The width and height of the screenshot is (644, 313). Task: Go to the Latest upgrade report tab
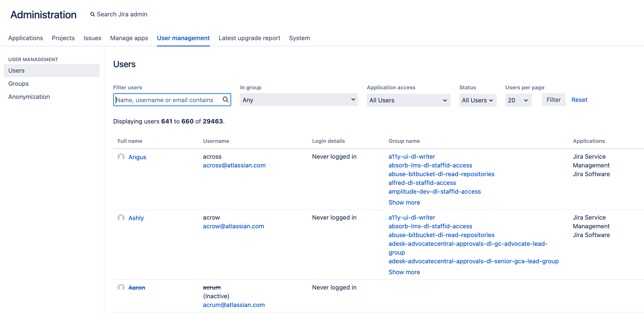(249, 38)
